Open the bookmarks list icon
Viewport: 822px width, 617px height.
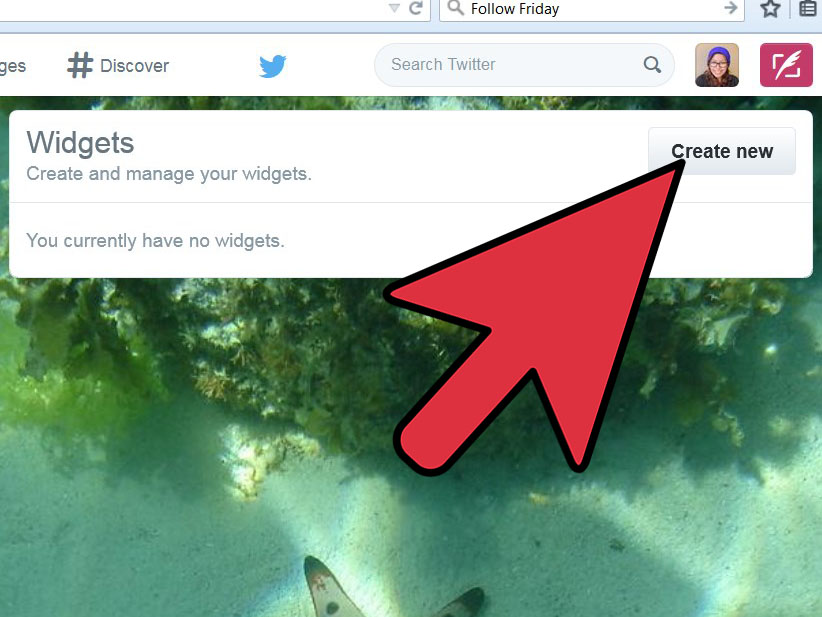point(808,8)
